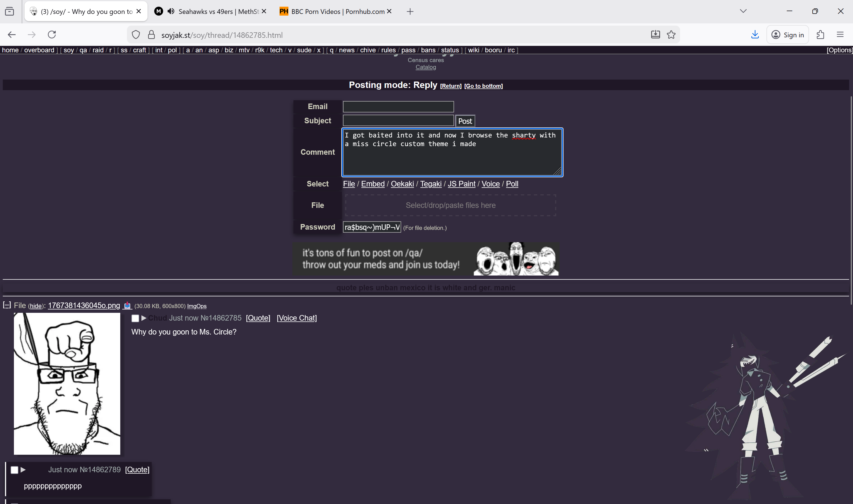
Task: Expand the arrow menu on reply №14862789
Action: 23,469
